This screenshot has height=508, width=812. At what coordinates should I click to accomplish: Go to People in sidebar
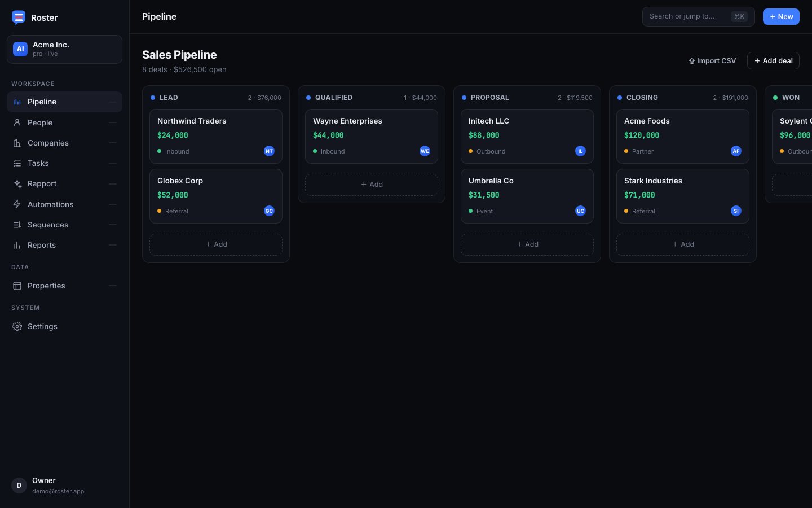[x=64, y=122]
